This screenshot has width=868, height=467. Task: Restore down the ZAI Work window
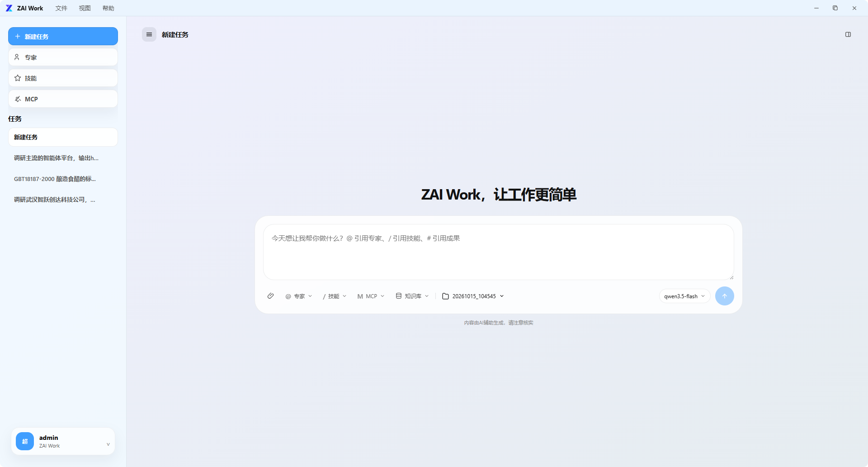tap(835, 8)
